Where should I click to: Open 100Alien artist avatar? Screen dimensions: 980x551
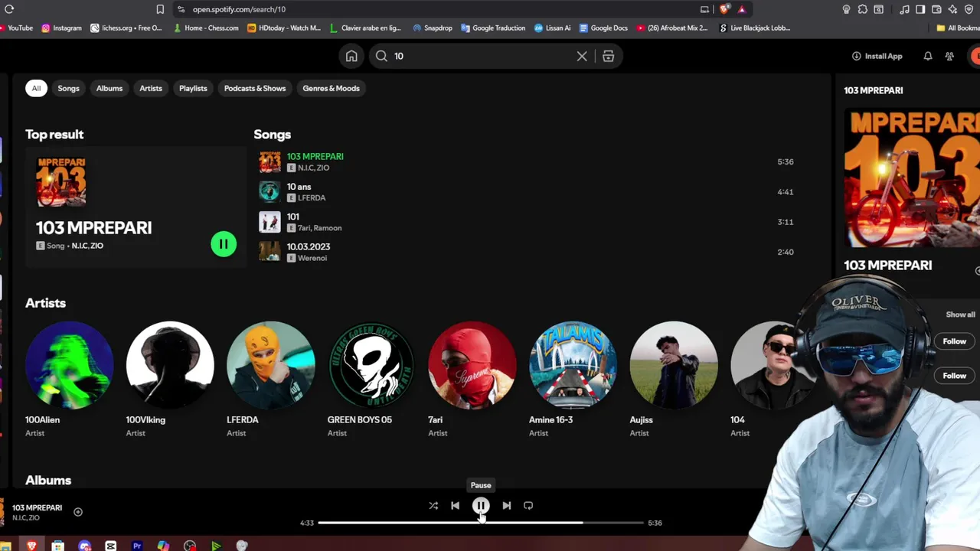coord(69,365)
